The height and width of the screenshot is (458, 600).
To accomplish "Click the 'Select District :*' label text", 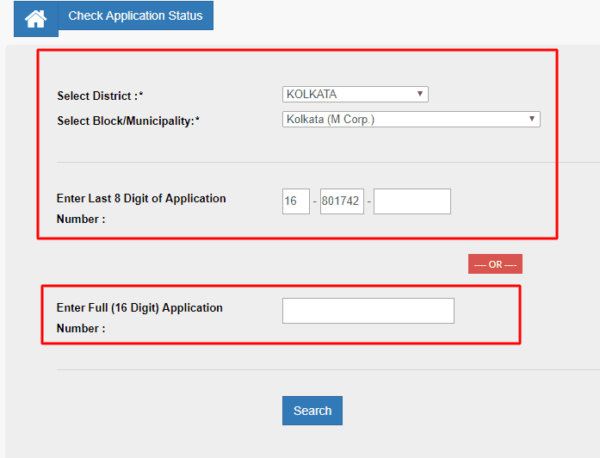I will (x=100, y=96).
